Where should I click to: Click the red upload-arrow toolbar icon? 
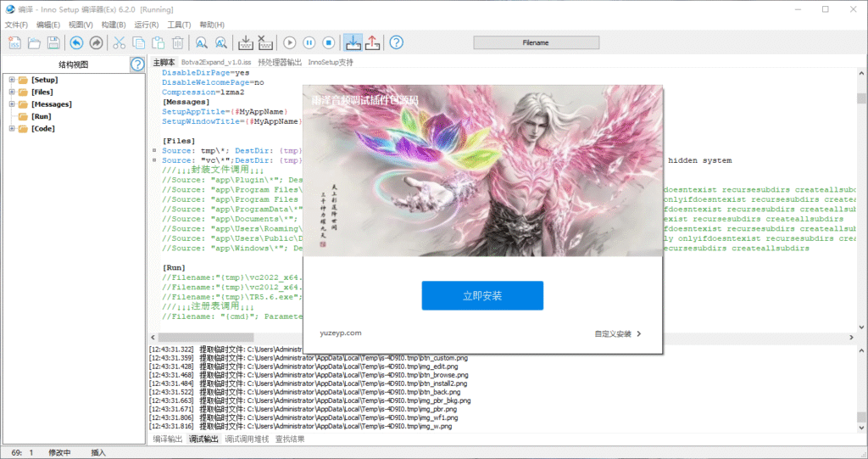[x=373, y=42]
